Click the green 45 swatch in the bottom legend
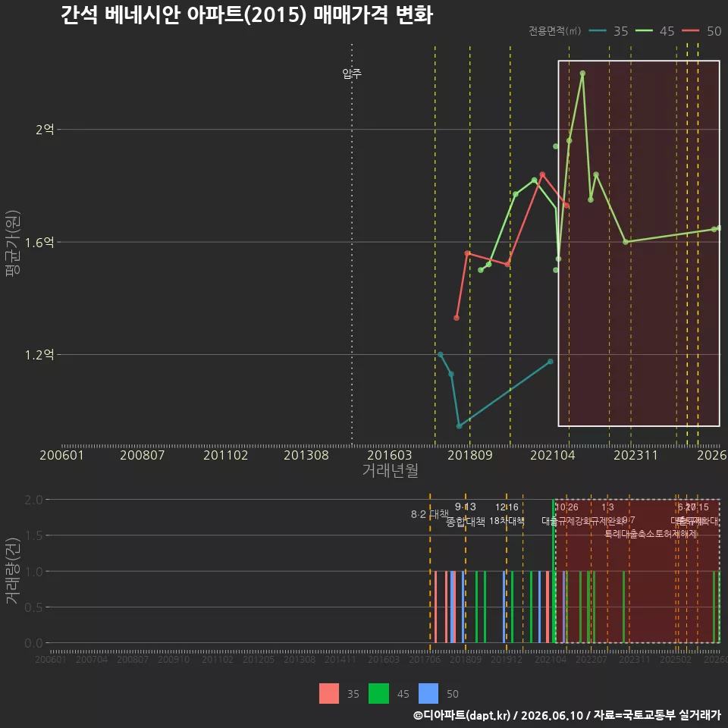Viewport: 728px width, 728px height. tap(378, 693)
